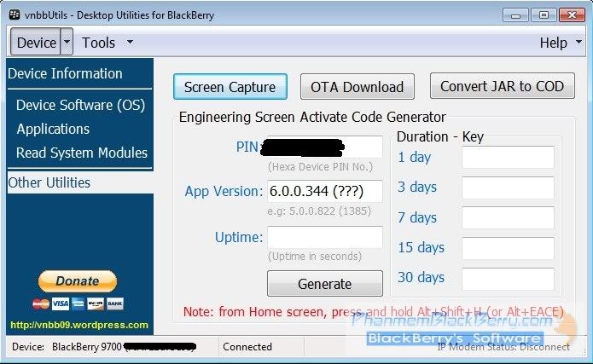Image resolution: width=593 pixels, height=364 pixels.
Task: Click the 7 days key field
Action: click(x=508, y=217)
